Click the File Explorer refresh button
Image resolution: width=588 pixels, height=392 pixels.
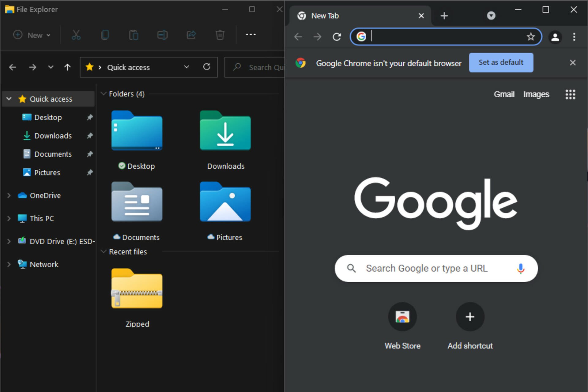tap(206, 67)
